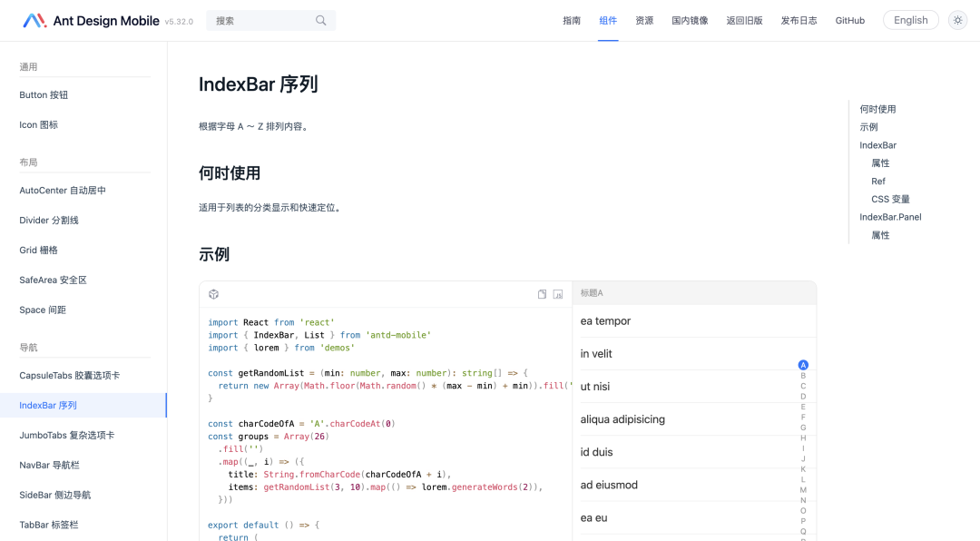The height and width of the screenshot is (541, 980).
Task: Select the 组件 top navigation tab
Action: click(x=608, y=21)
